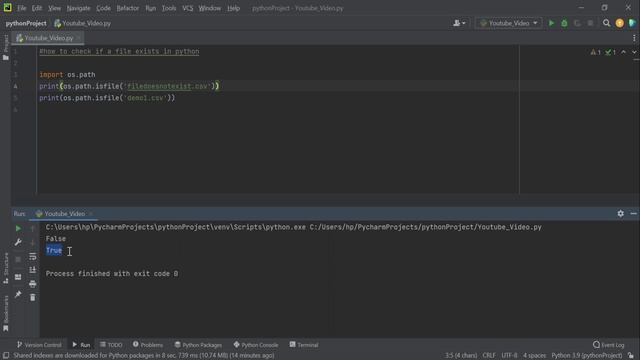Screen dimensions: 640x360
Task: Open file encoding UTF-8 selector
Action: click(509, 356)
